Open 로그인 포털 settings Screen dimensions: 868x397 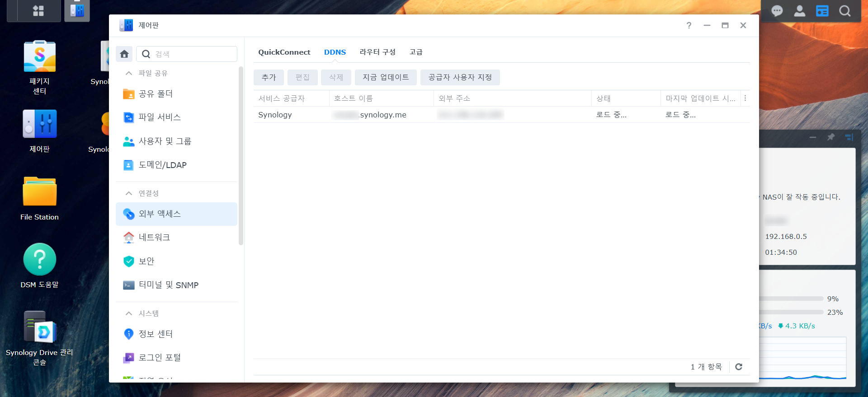point(176,358)
